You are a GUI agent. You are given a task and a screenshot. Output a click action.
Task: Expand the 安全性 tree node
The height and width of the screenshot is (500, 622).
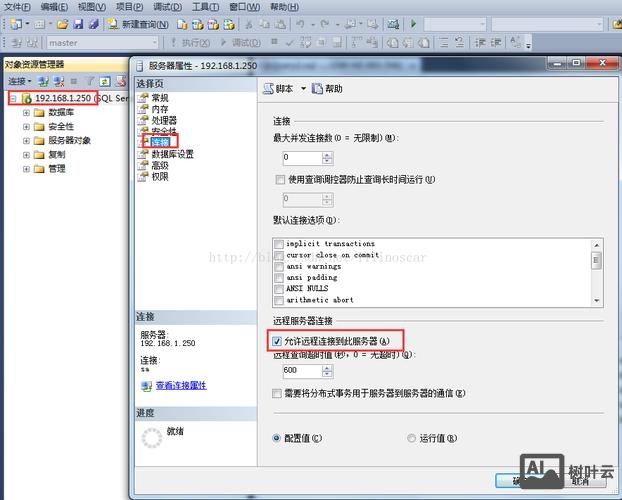pyautogui.click(x=26, y=127)
